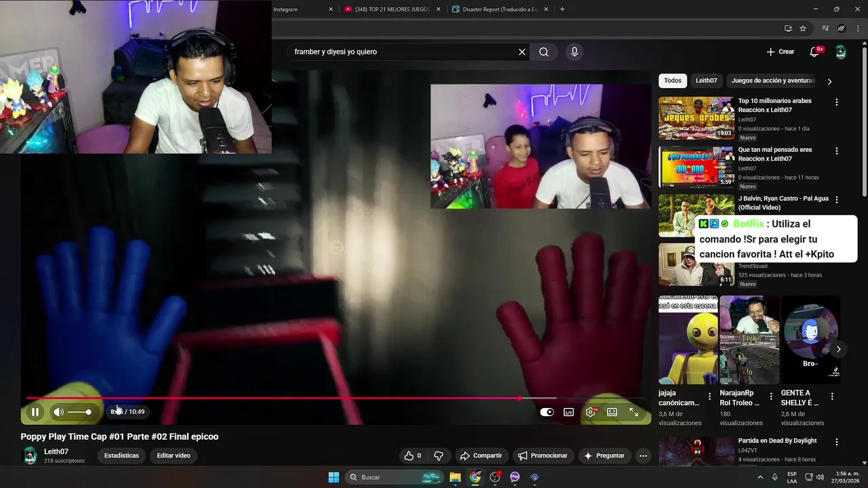Open the Leith07 channel avatar
This screenshot has width=868, height=488.
tap(30, 455)
